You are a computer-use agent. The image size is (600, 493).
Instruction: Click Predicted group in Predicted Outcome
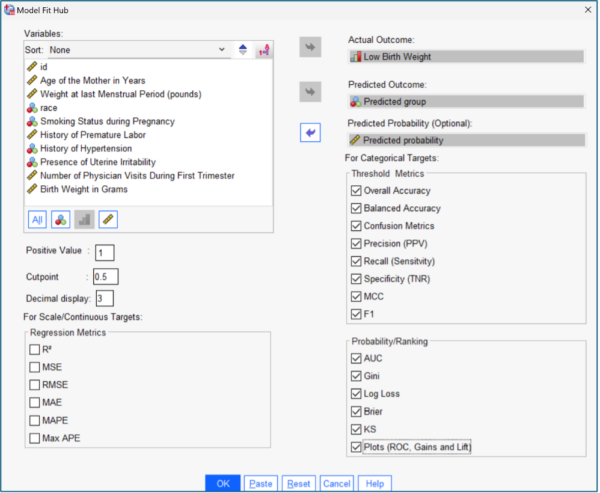[466, 102]
